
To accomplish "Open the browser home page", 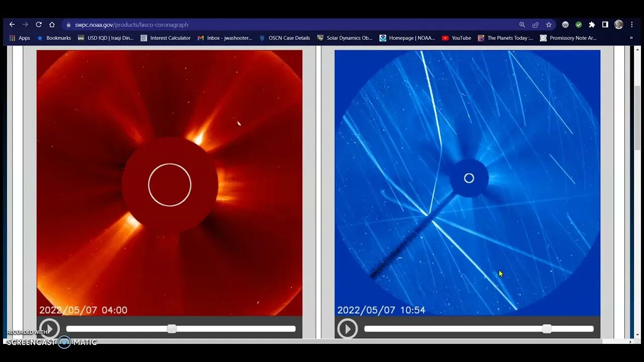I will pos(52,25).
